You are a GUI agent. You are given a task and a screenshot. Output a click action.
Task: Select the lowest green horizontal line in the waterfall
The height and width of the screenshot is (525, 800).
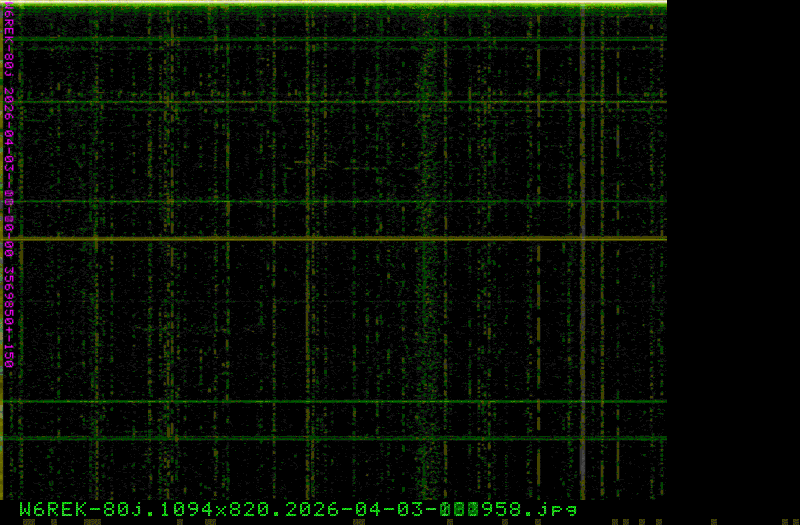point(335,438)
